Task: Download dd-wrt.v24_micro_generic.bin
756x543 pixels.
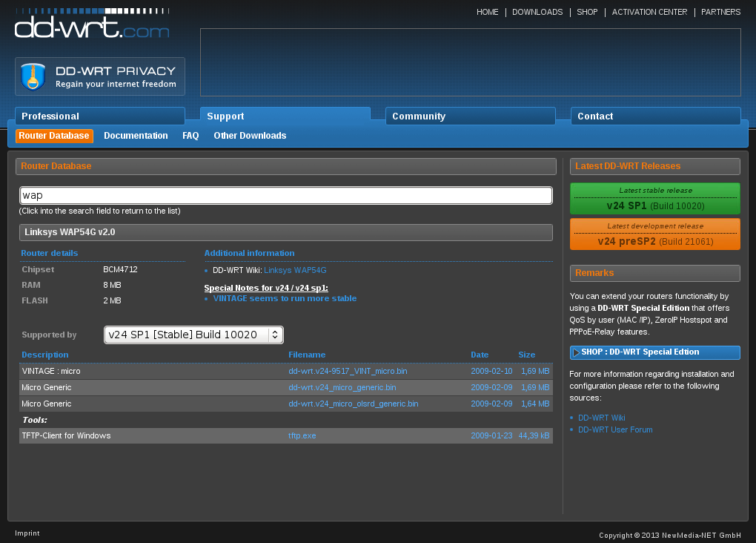Action: [x=342, y=387]
